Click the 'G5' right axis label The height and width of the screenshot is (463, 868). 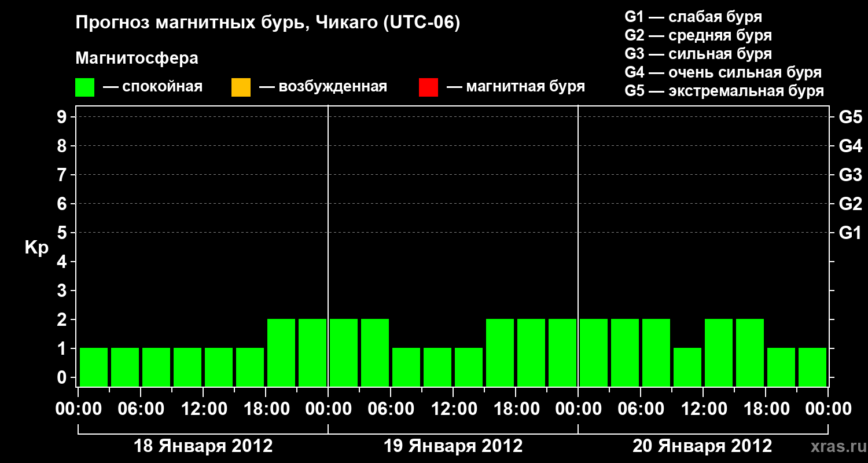pos(851,117)
